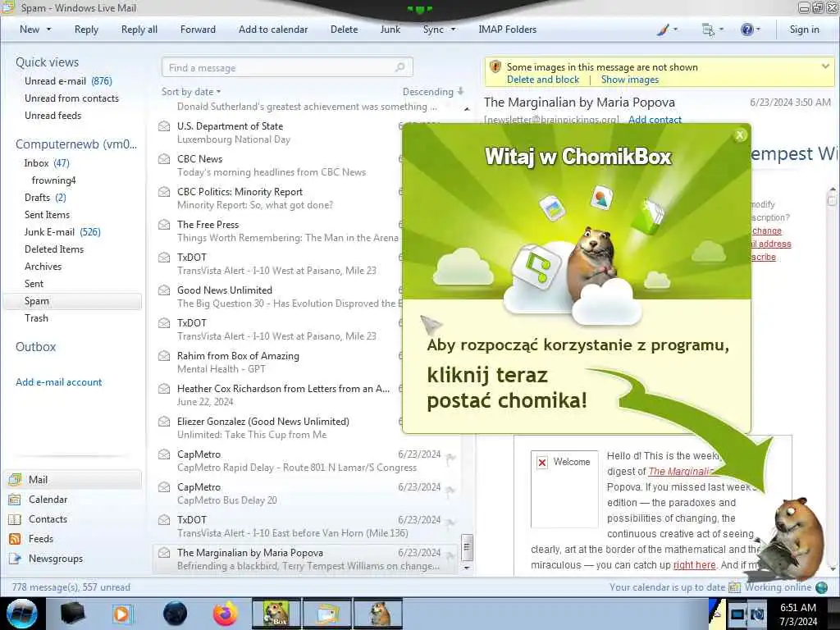The width and height of the screenshot is (840, 630).
Task: Collapse the Computernewb account heading
Action: [x=76, y=144]
